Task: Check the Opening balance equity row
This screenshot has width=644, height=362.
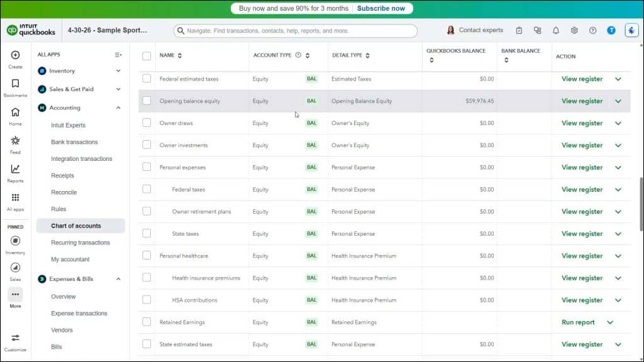Action: pyautogui.click(x=147, y=101)
